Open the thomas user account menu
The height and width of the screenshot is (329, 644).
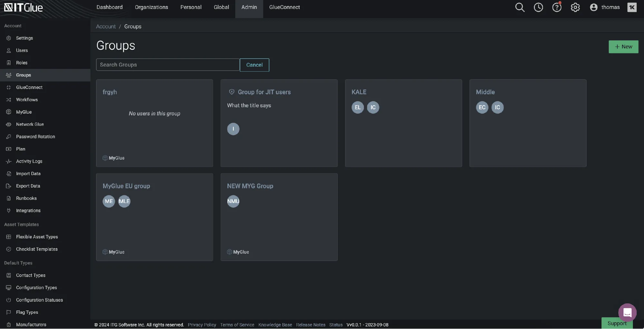click(x=605, y=7)
